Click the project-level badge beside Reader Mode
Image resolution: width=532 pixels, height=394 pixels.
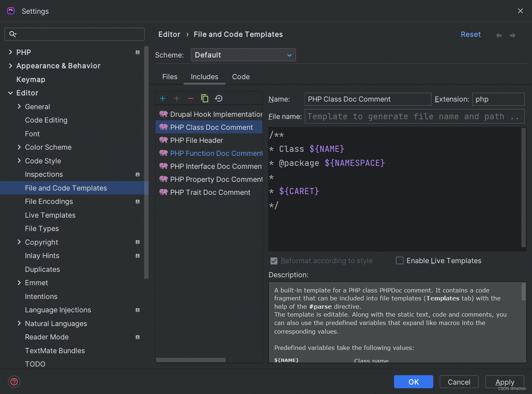[138, 337]
